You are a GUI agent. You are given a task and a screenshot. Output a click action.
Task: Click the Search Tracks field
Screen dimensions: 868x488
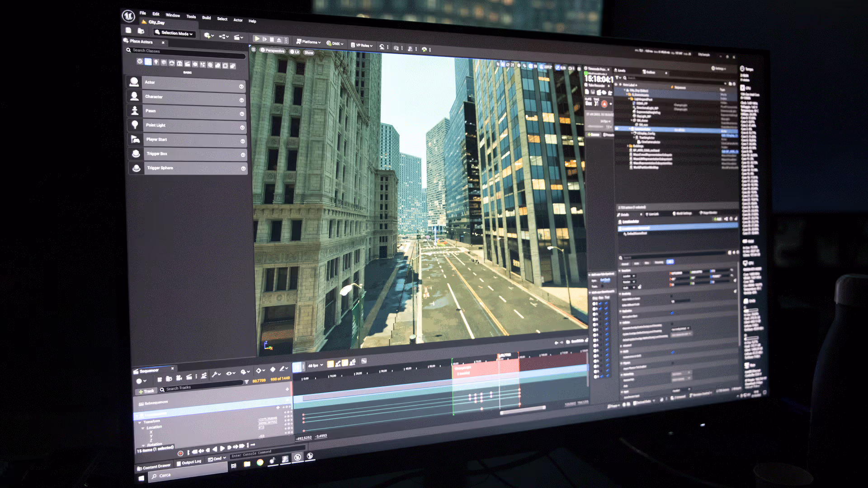tap(201, 386)
